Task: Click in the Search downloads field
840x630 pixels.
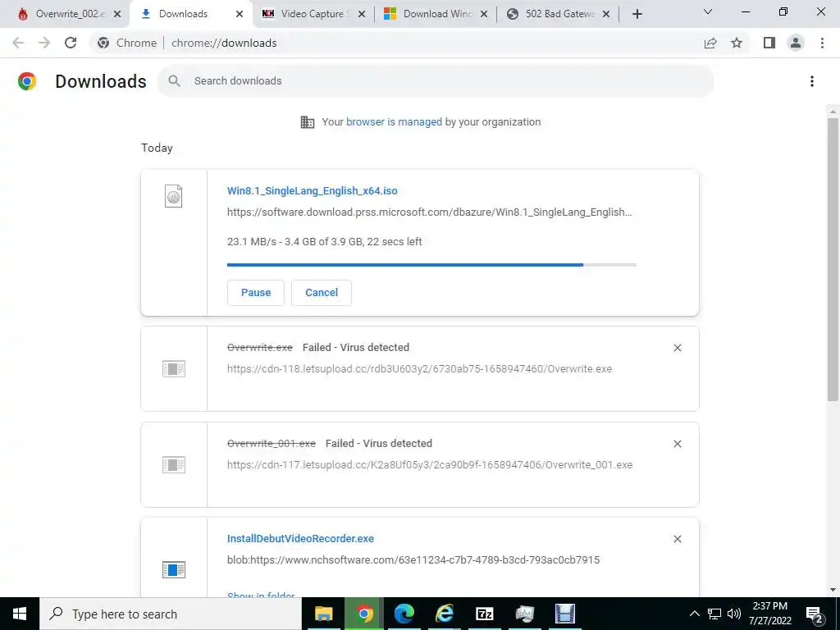Action: click(436, 81)
